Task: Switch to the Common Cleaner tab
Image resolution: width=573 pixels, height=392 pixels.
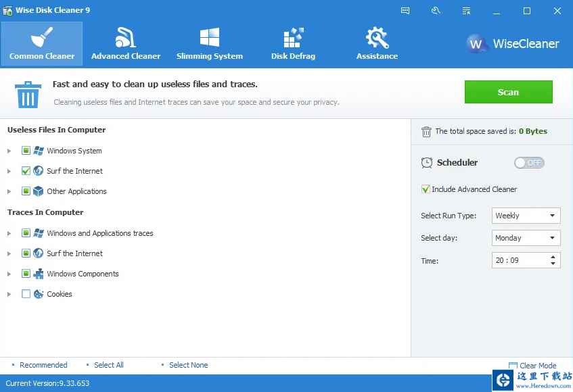Action: point(42,43)
